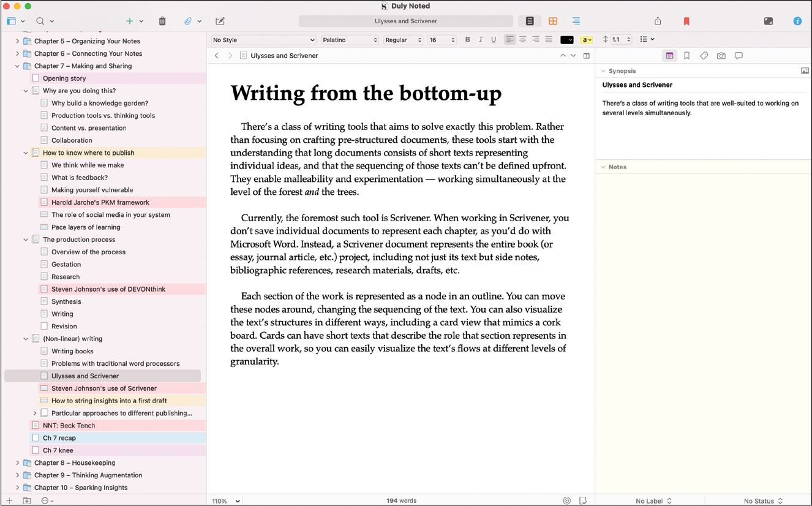
Task: Collapse the Synopsis section header
Action: (x=603, y=70)
